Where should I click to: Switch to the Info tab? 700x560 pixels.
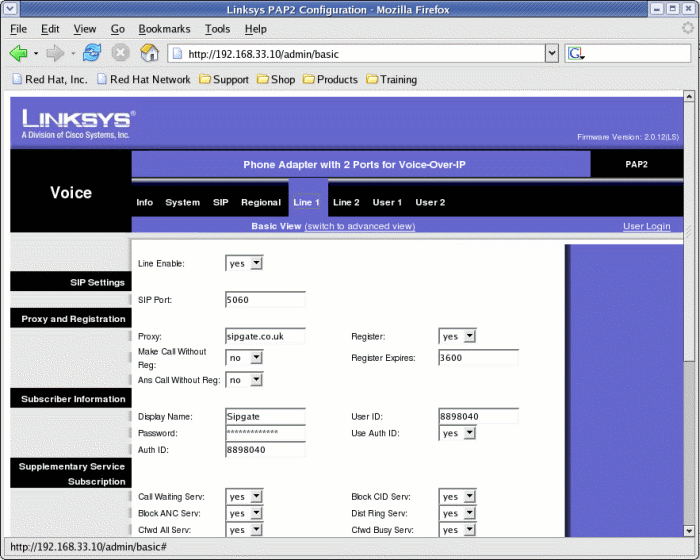(145, 202)
